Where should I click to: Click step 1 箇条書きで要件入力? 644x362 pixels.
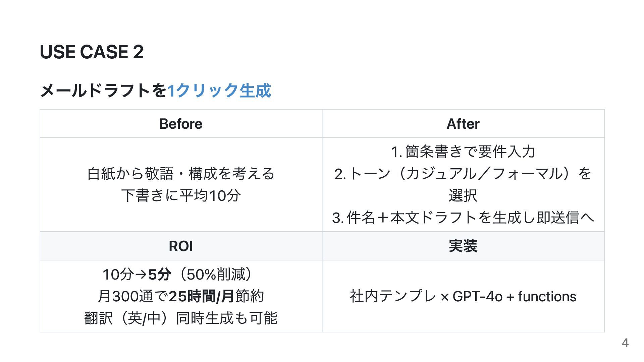(463, 152)
